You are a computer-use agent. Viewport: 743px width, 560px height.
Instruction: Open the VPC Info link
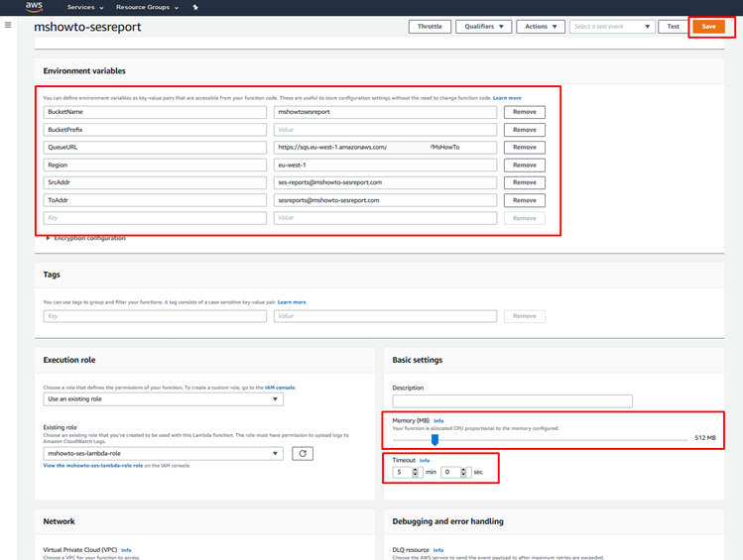[x=126, y=550]
